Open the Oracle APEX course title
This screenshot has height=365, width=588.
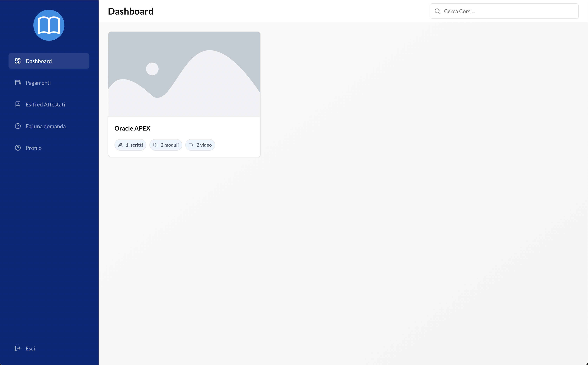tap(132, 128)
